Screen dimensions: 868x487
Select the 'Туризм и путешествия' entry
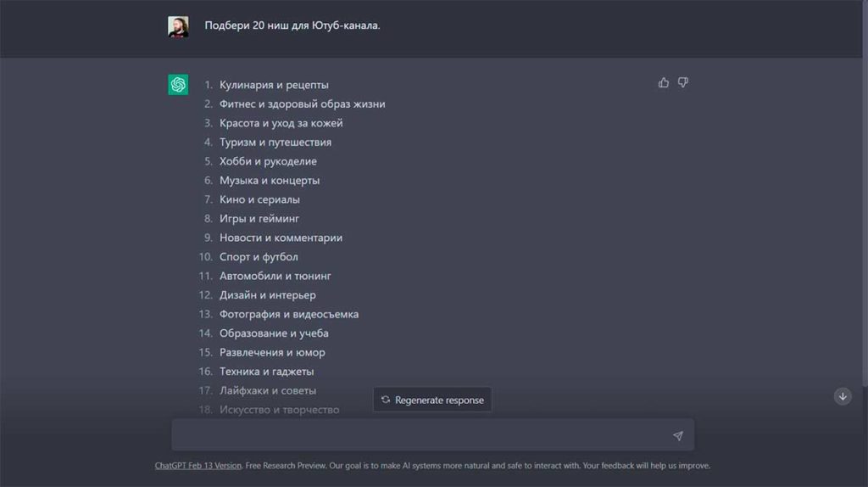coord(275,143)
